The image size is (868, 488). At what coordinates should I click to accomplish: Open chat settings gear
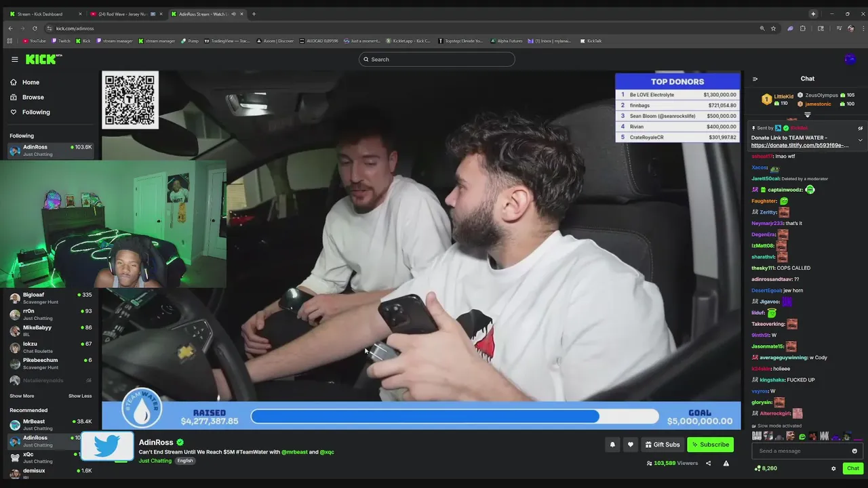[833, 468]
